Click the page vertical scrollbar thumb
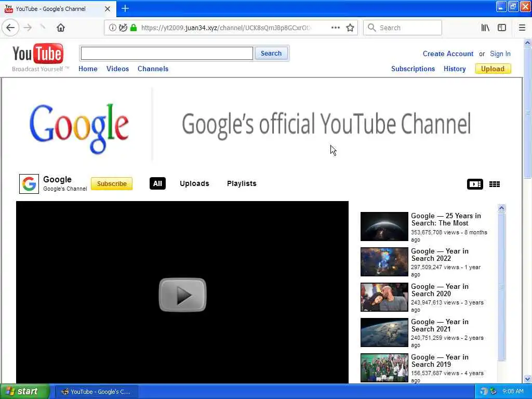The width and height of the screenshot is (532, 399). (x=527, y=113)
